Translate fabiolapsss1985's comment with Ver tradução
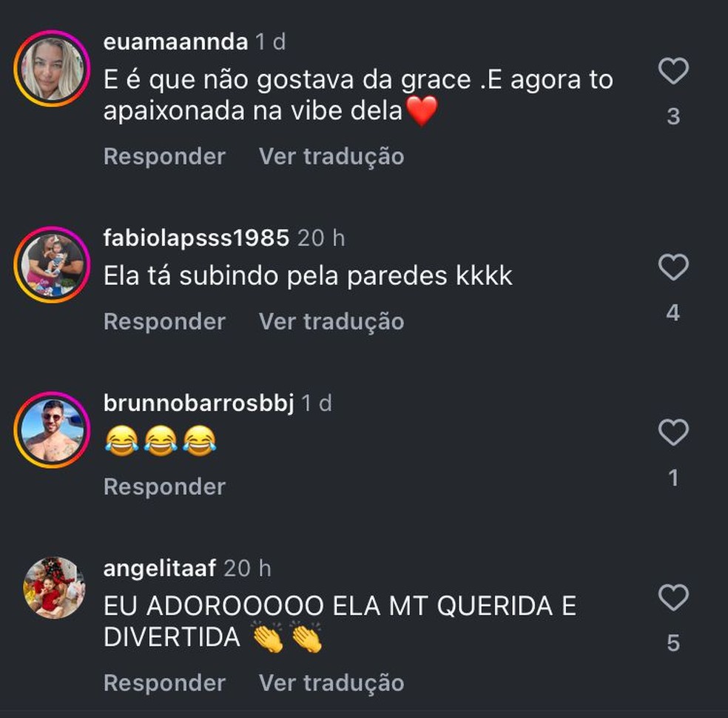 pyautogui.click(x=331, y=321)
